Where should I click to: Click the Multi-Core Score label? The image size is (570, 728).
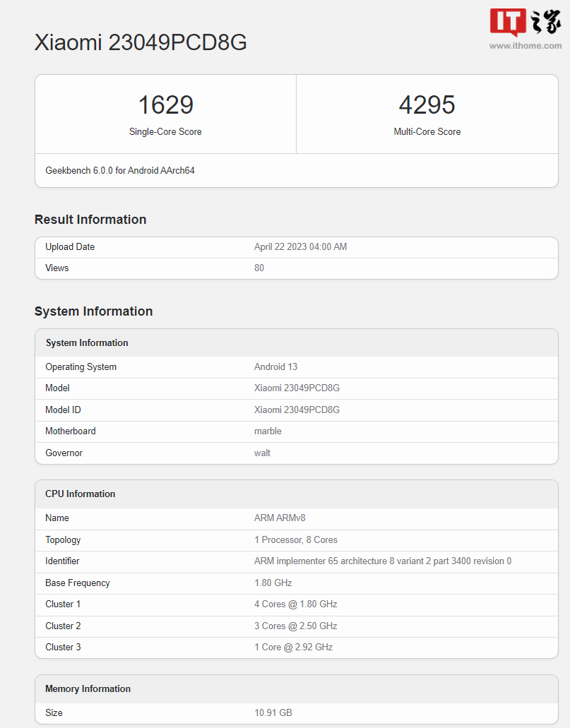pos(427,132)
